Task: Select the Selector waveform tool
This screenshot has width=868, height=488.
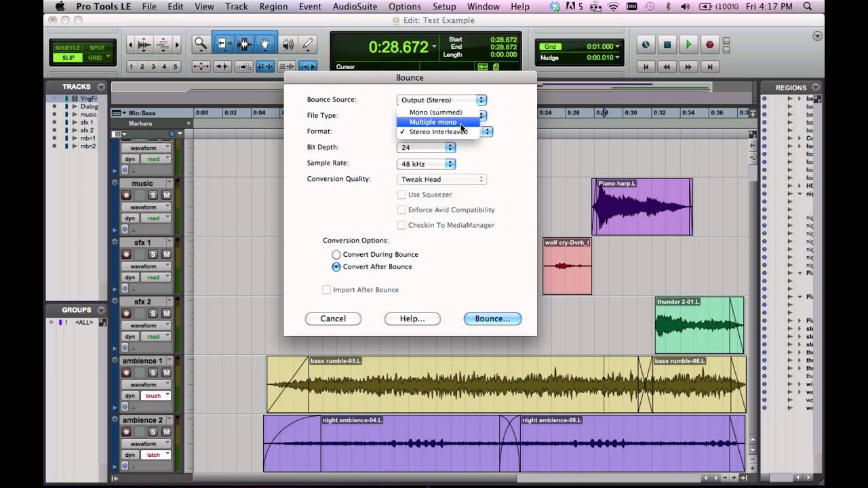Action: [x=244, y=44]
